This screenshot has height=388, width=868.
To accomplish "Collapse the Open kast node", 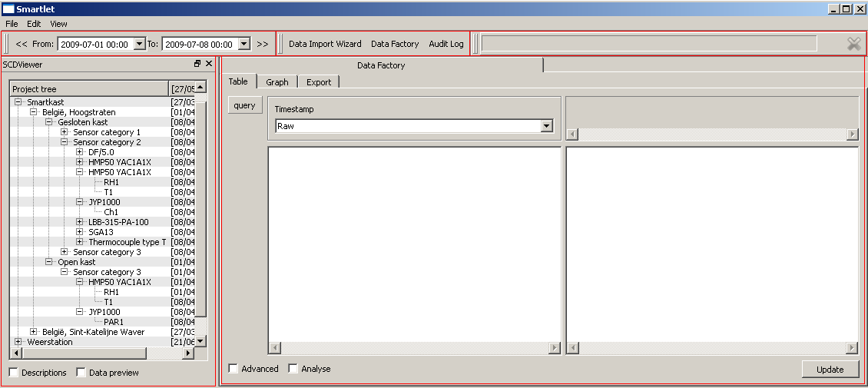I will [x=48, y=262].
